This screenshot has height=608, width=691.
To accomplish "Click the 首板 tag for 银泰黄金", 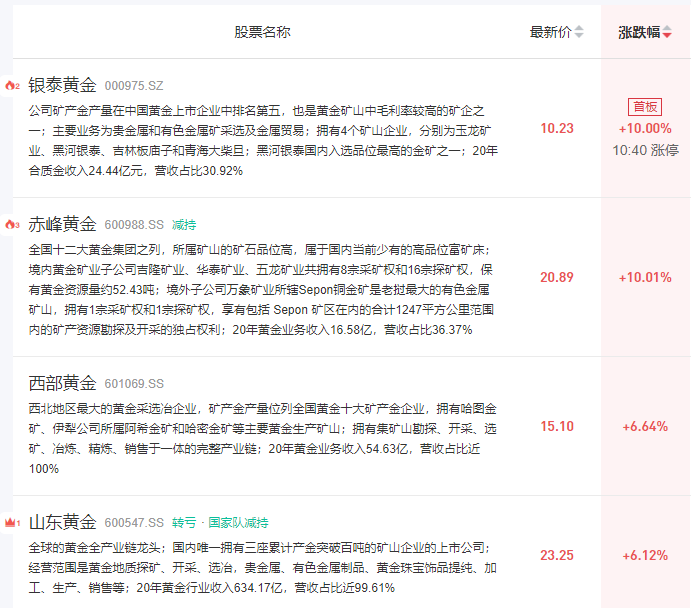I will (645, 107).
